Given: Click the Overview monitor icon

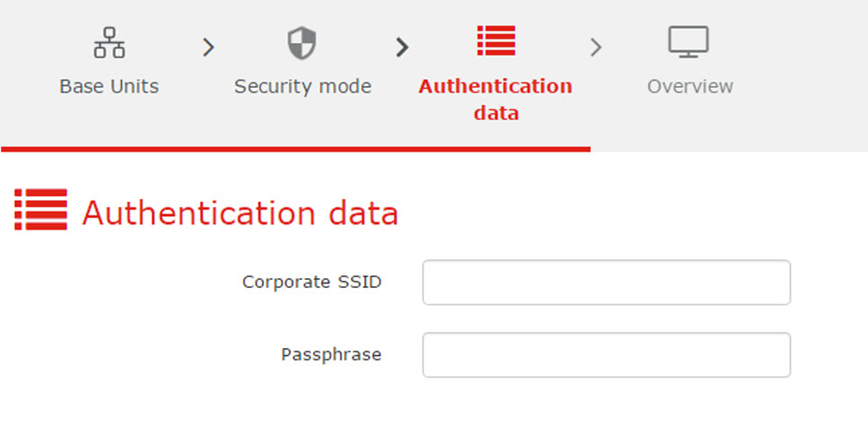Looking at the screenshot, I should [x=688, y=42].
